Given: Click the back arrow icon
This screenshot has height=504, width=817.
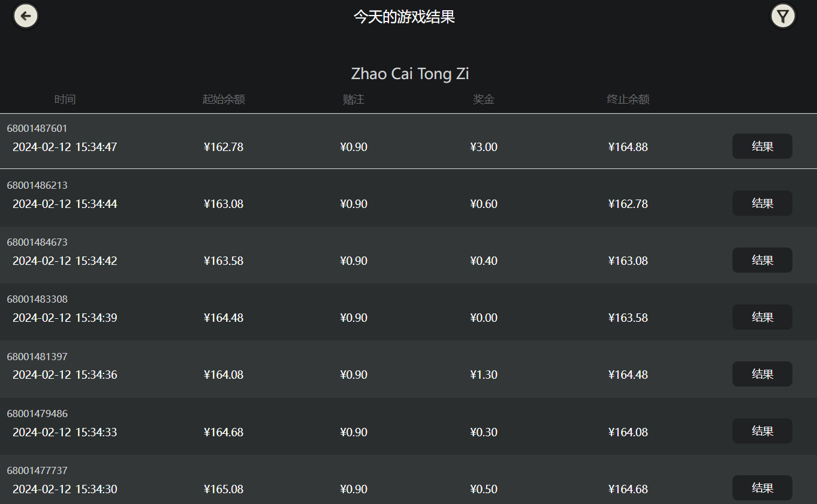Looking at the screenshot, I should 26,16.
